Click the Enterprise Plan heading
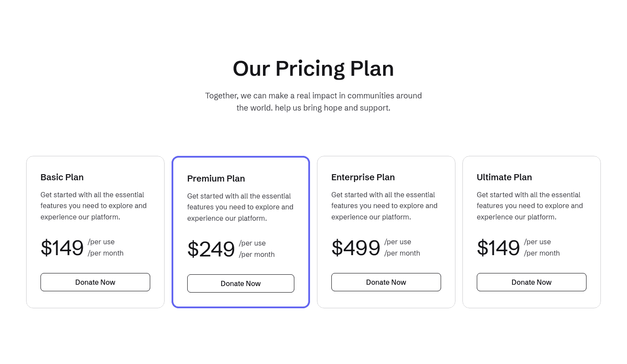Screen dimensions: 627x364 pos(363,177)
